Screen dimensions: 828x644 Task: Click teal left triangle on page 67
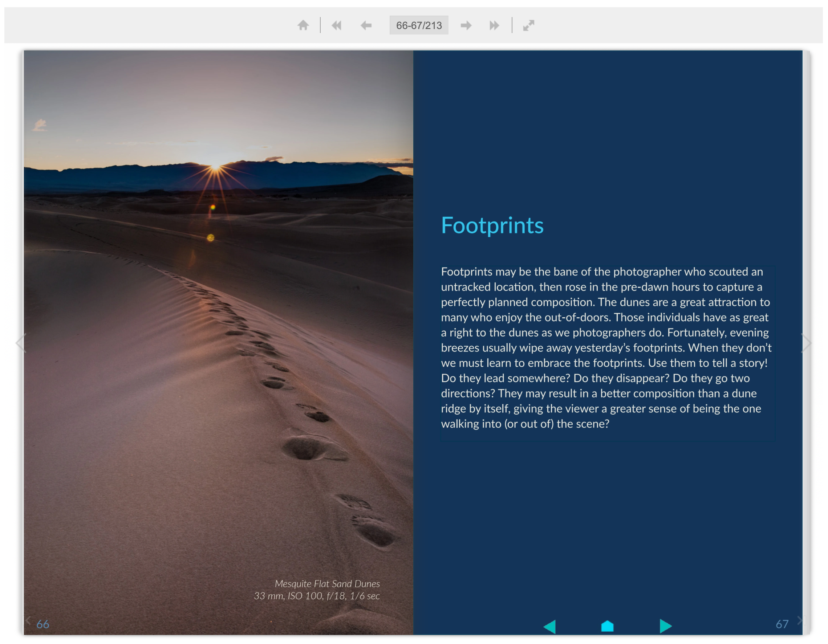550,626
